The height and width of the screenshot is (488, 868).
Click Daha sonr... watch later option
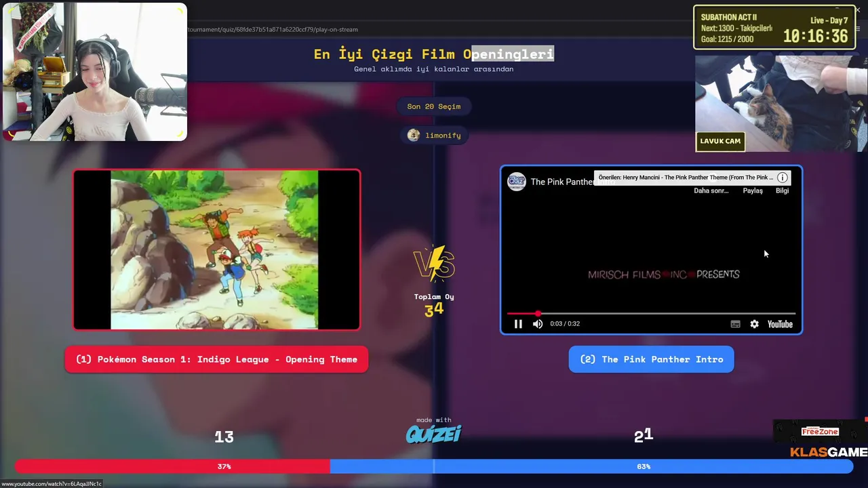click(x=711, y=190)
